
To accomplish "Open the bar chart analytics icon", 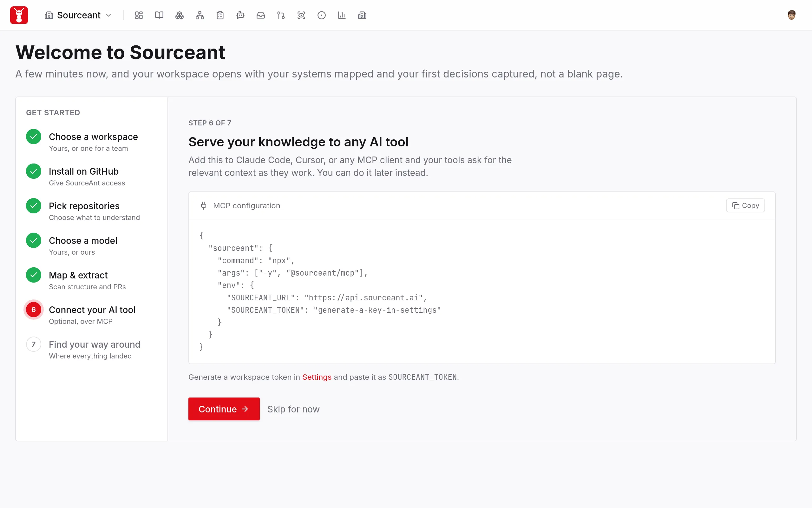I will pyautogui.click(x=342, y=15).
